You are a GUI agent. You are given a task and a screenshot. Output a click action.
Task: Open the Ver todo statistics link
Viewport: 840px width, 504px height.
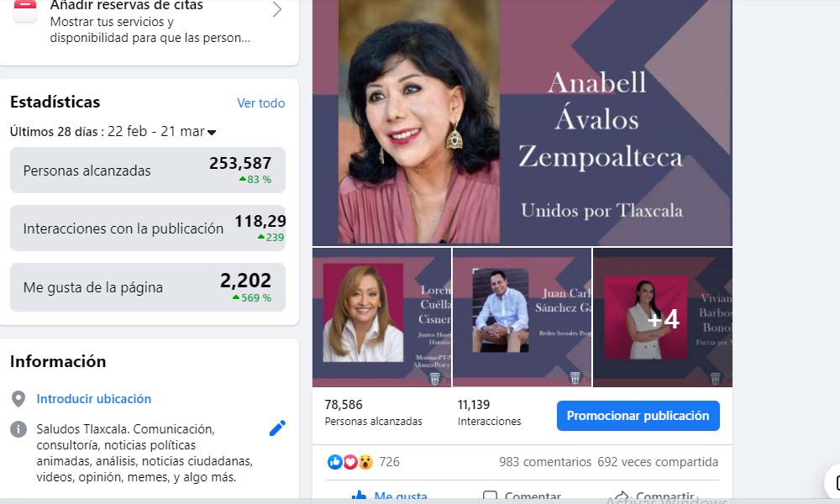pyautogui.click(x=261, y=102)
